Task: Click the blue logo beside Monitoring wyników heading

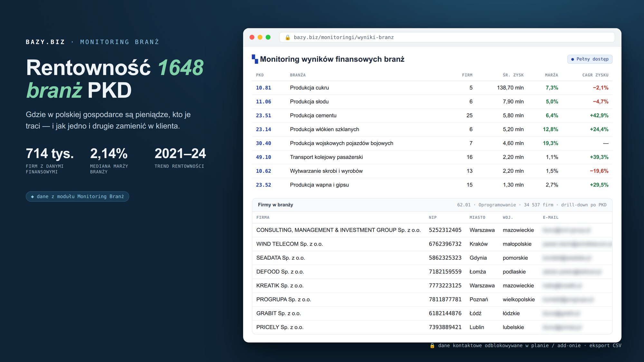Action: coord(255,59)
